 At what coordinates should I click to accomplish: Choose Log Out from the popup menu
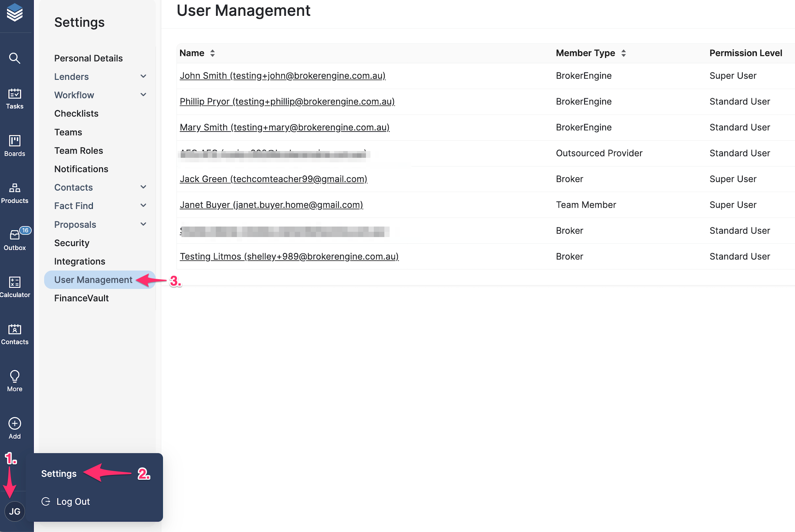[73, 502]
